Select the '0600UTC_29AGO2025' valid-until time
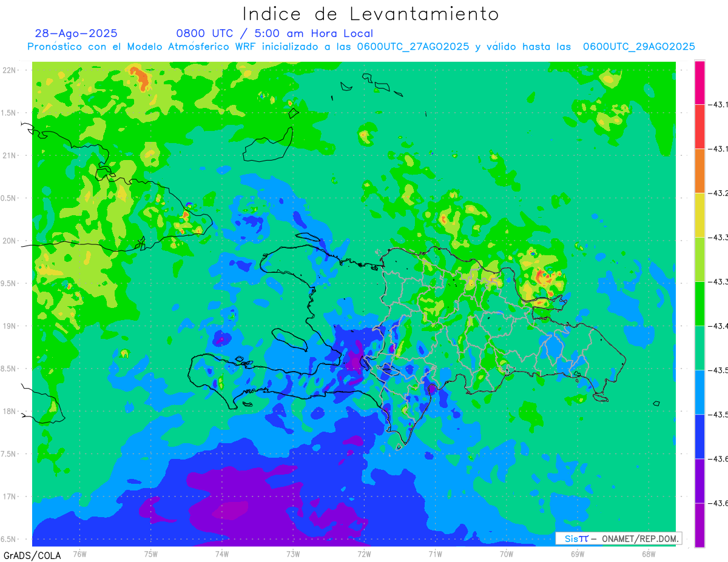This screenshot has width=728, height=562. point(639,47)
